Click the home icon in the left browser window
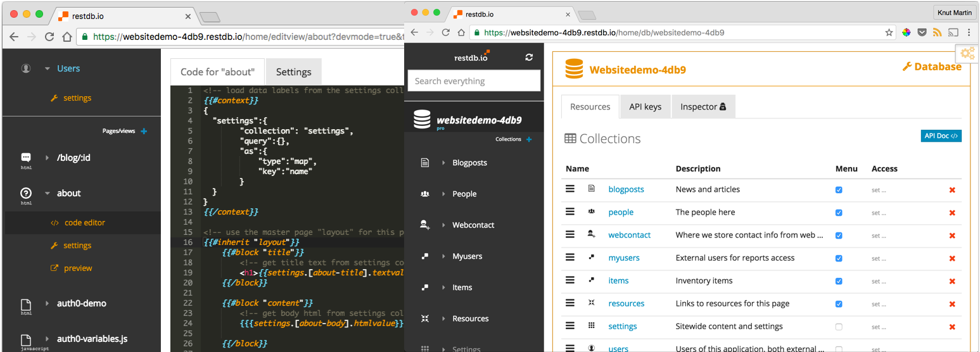Viewport: 980px width, 352px height. click(67, 37)
